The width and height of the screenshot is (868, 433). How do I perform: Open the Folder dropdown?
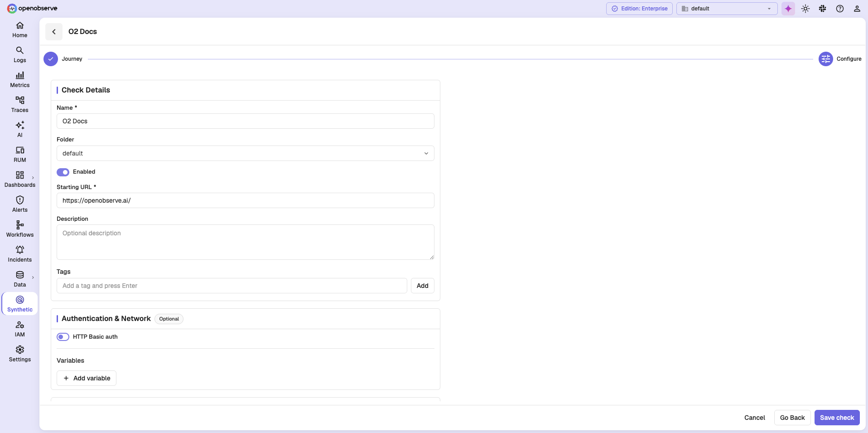(x=246, y=153)
